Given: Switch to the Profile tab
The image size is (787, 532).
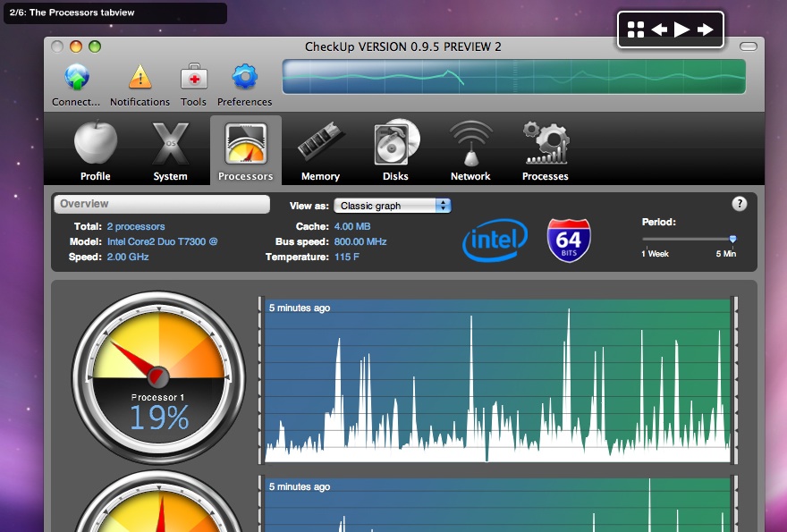Looking at the screenshot, I should (x=96, y=150).
